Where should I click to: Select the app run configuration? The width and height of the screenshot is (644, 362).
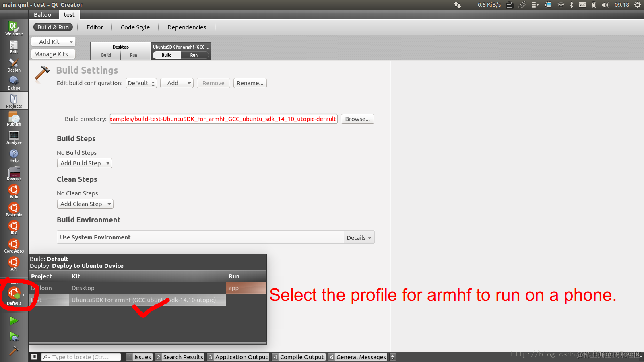coord(246,288)
